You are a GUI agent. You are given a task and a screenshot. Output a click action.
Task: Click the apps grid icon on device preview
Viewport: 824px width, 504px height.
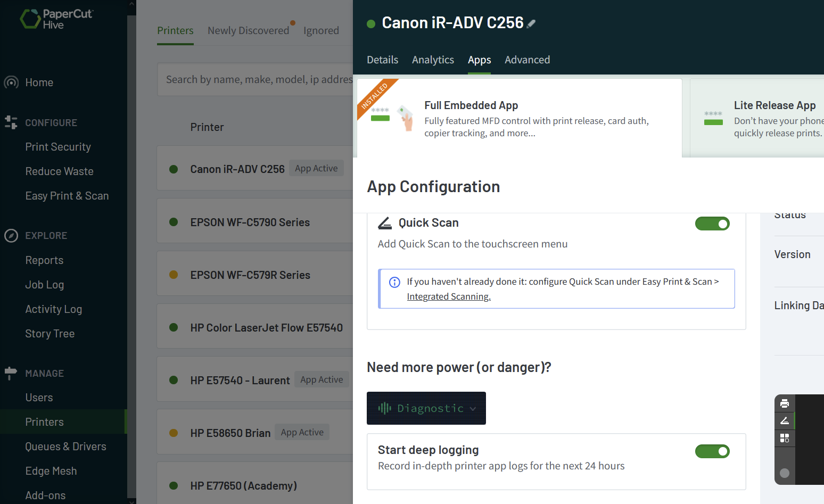pyautogui.click(x=785, y=438)
